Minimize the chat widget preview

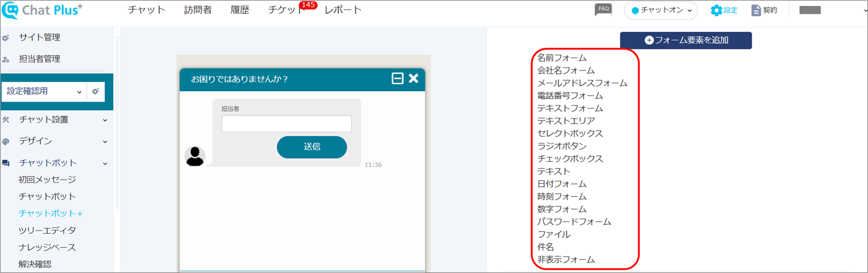[398, 79]
